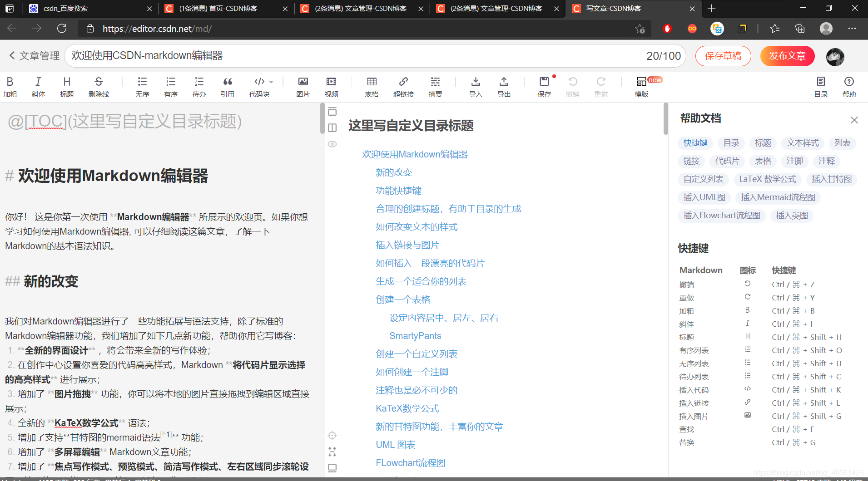Select the 快捷键 help tab

click(x=695, y=143)
